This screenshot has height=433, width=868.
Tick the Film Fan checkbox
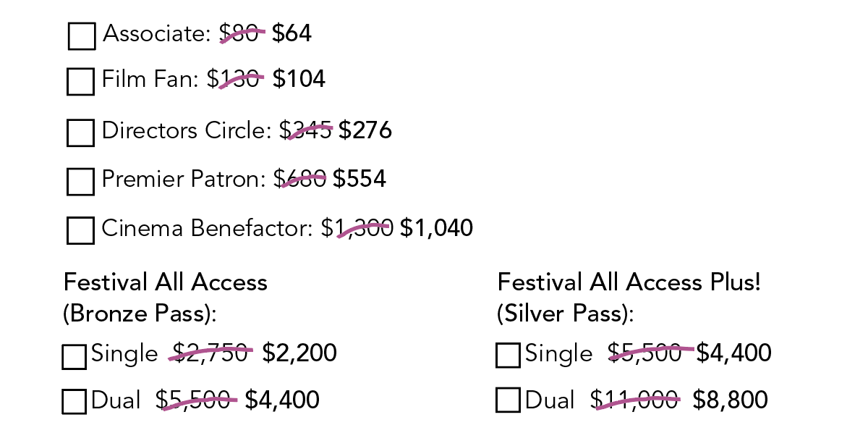80,81
